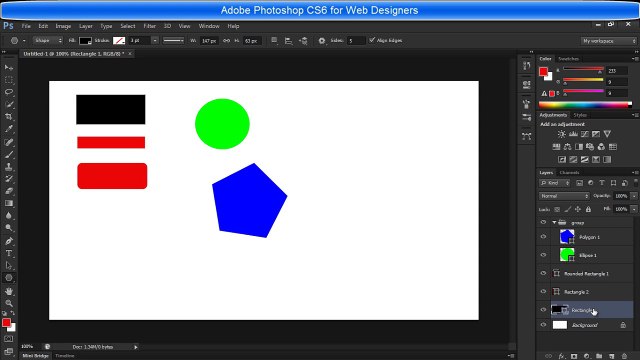The width and height of the screenshot is (640, 360).
Task: Open the stroke line type dropdown
Action: point(173,40)
